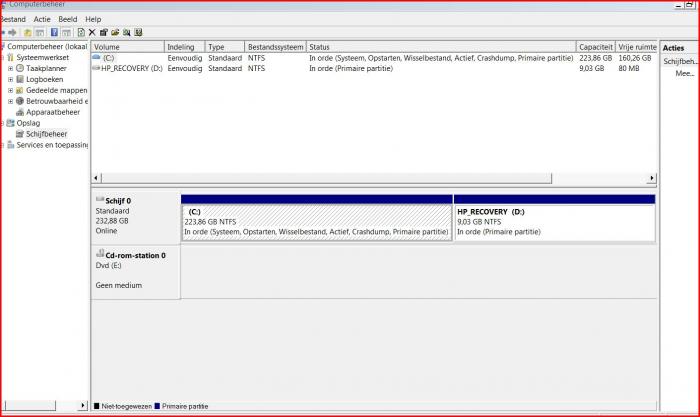Sort by the Status column header
The height and width of the screenshot is (417, 700).
click(441, 47)
